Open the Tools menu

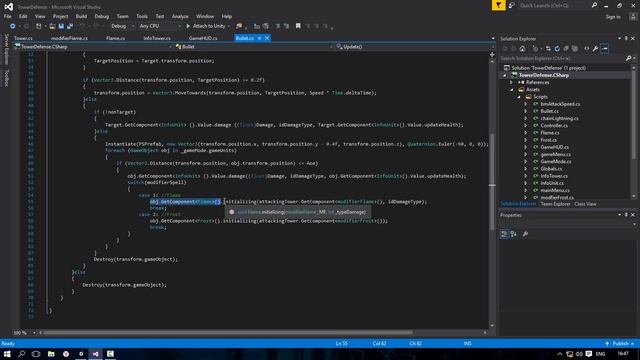pyautogui.click(x=142, y=16)
